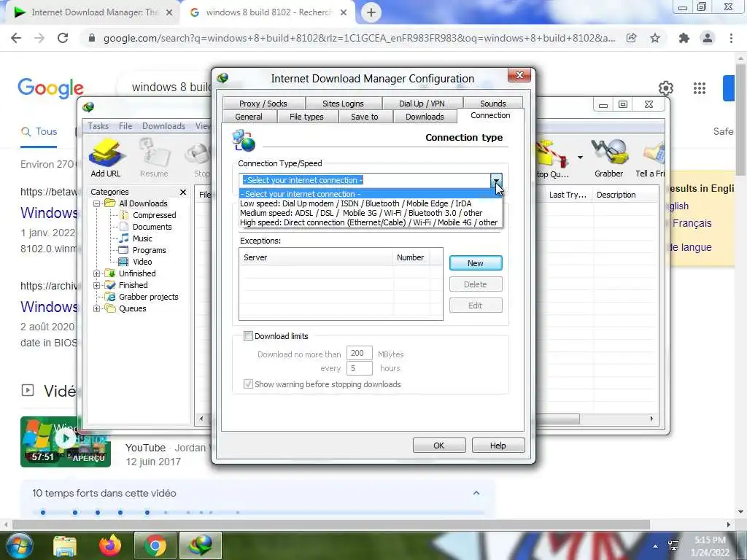The image size is (747, 560).
Task: Open Google apps grid icon
Action: point(700,88)
